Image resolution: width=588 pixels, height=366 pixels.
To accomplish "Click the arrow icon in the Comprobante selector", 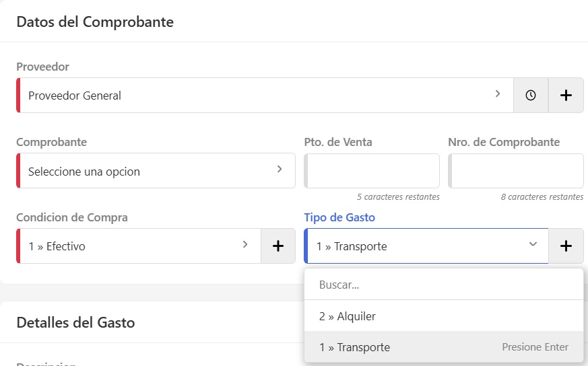I will coord(279,170).
